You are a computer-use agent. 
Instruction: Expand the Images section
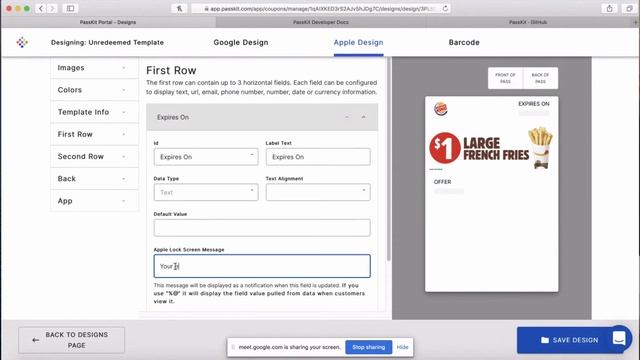pos(94,68)
